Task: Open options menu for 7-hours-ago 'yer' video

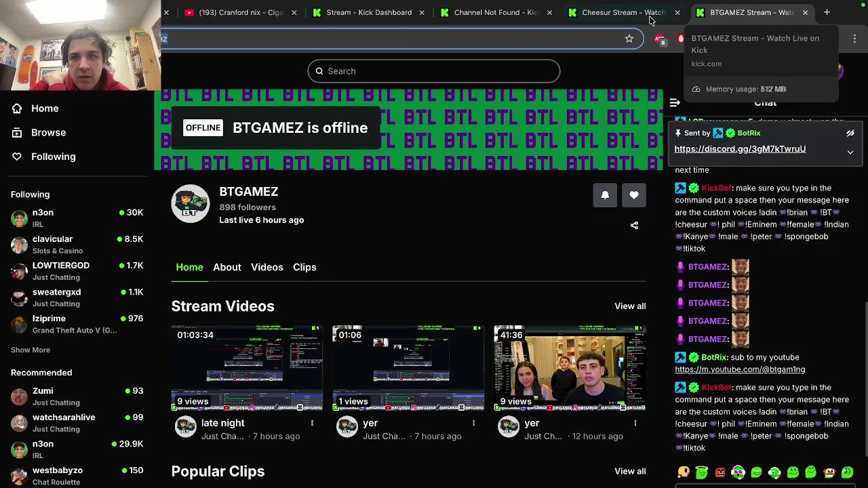Action: [473, 423]
